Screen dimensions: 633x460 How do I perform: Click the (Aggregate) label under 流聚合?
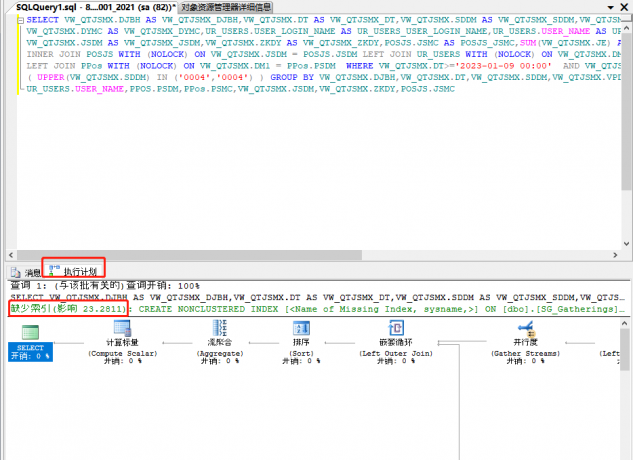click(220, 353)
